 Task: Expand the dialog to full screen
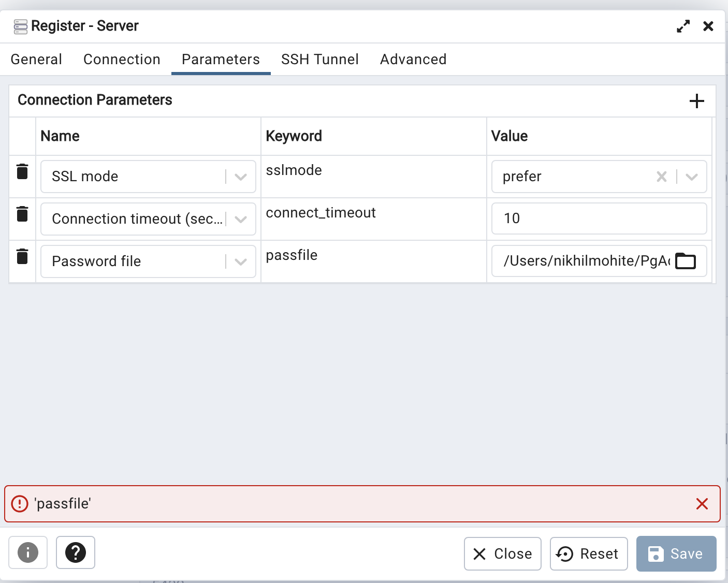click(683, 25)
